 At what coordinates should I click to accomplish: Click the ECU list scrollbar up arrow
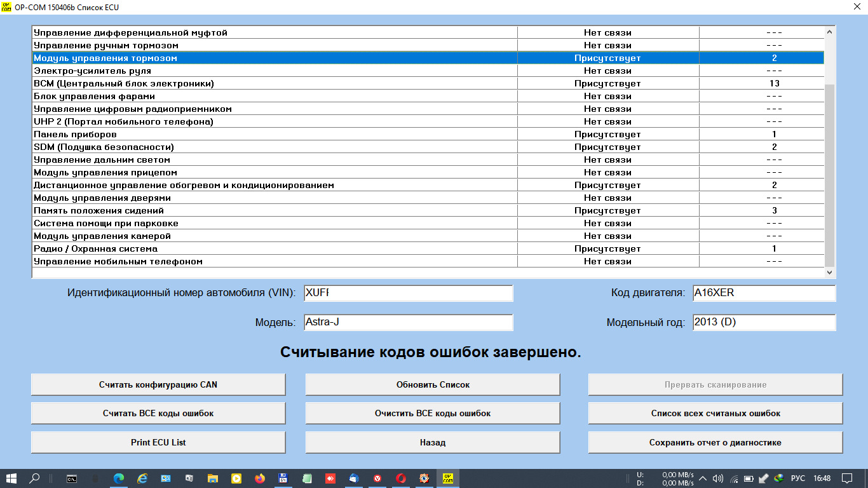pos(830,32)
